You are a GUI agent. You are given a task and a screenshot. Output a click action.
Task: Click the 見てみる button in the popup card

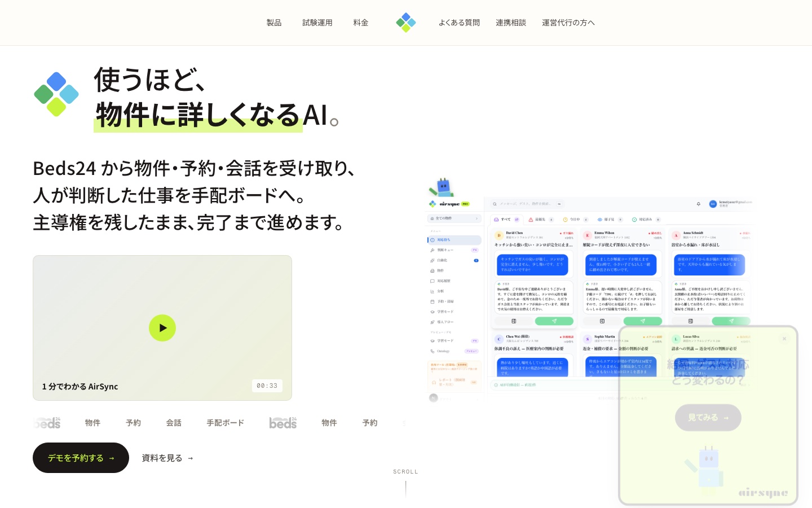[708, 418]
